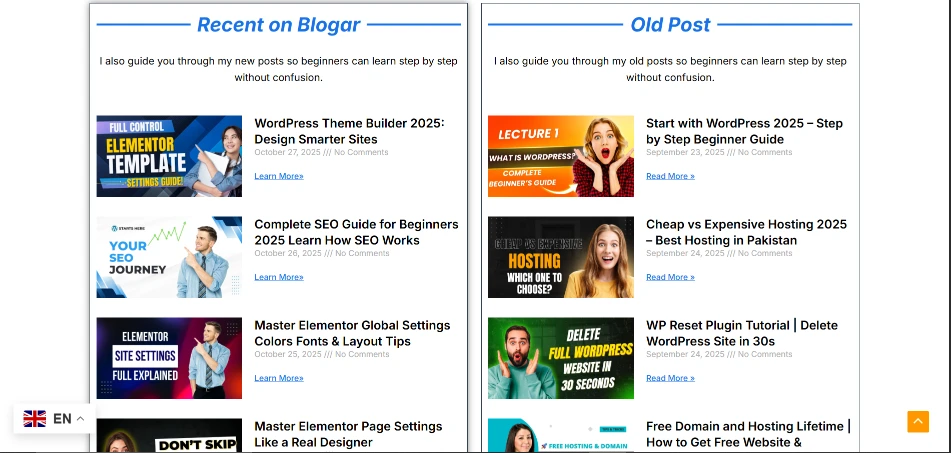This screenshot has width=951, height=453.
Task: Open Start with WordPress 2025 post title
Action: click(x=744, y=131)
